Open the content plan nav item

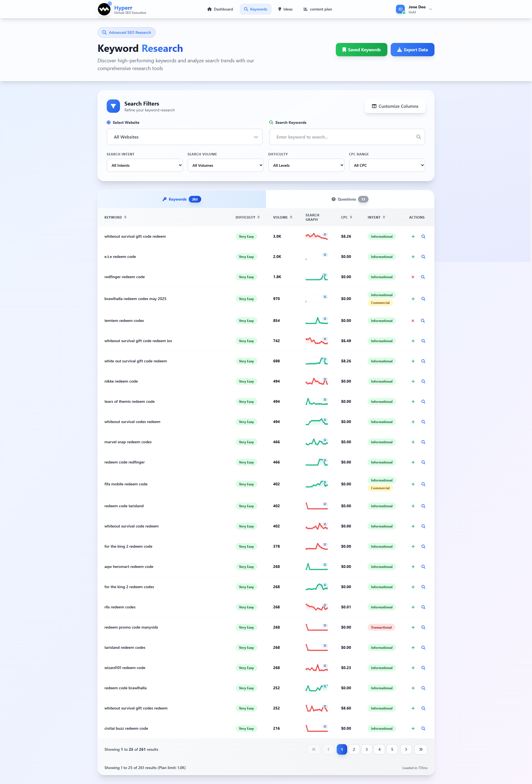(318, 9)
